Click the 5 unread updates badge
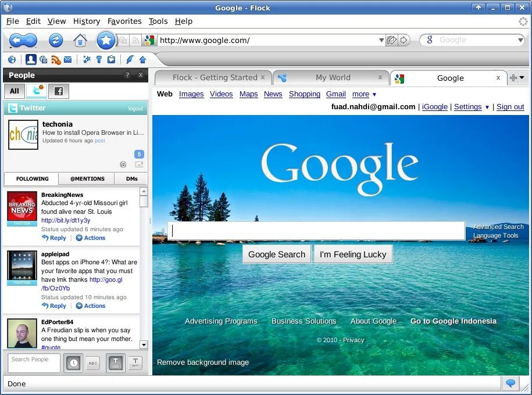The image size is (532, 395). pyautogui.click(x=139, y=155)
